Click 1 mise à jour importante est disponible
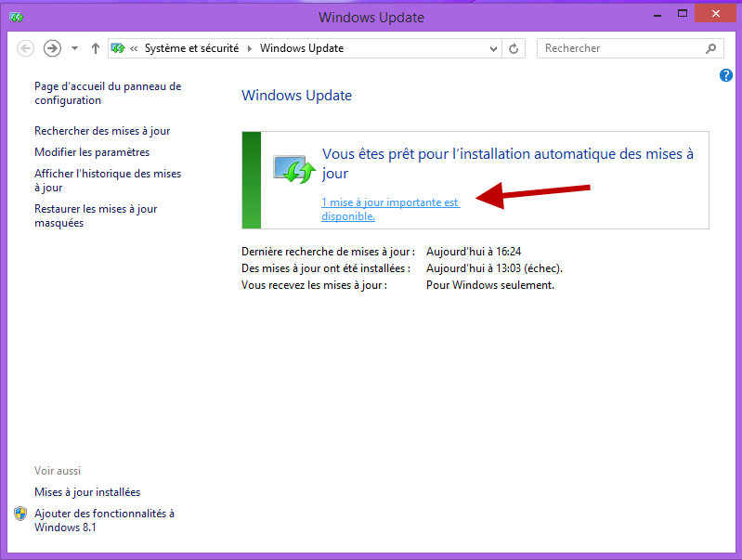The height and width of the screenshot is (560, 742). pos(390,209)
